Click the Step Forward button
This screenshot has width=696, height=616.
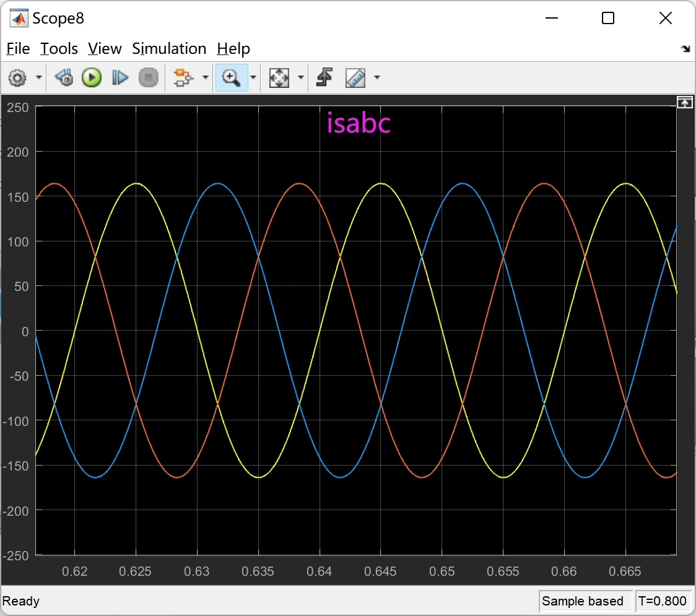pyautogui.click(x=120, y=77)
